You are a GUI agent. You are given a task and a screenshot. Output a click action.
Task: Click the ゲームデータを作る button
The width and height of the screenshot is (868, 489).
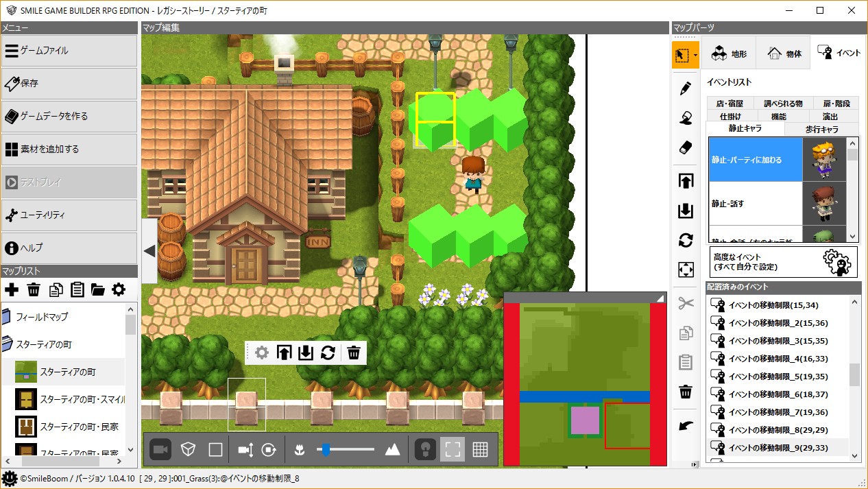coord(69,116)
